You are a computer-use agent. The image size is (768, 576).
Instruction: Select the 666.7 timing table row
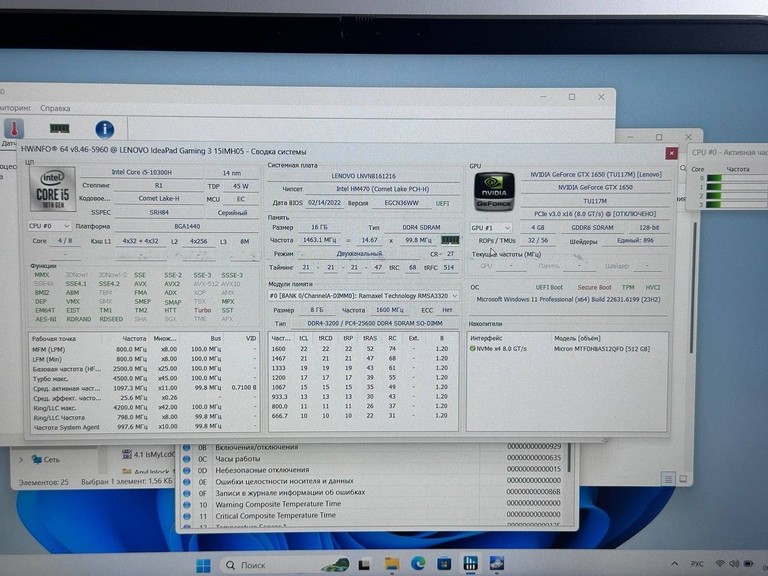point(362,415)
